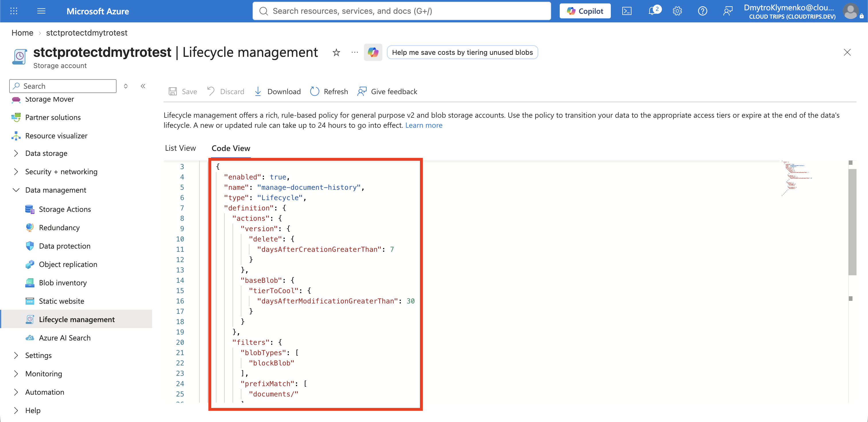Go to Home in the breadcrumb
This screenshot has width=868, height=422.
22,33
